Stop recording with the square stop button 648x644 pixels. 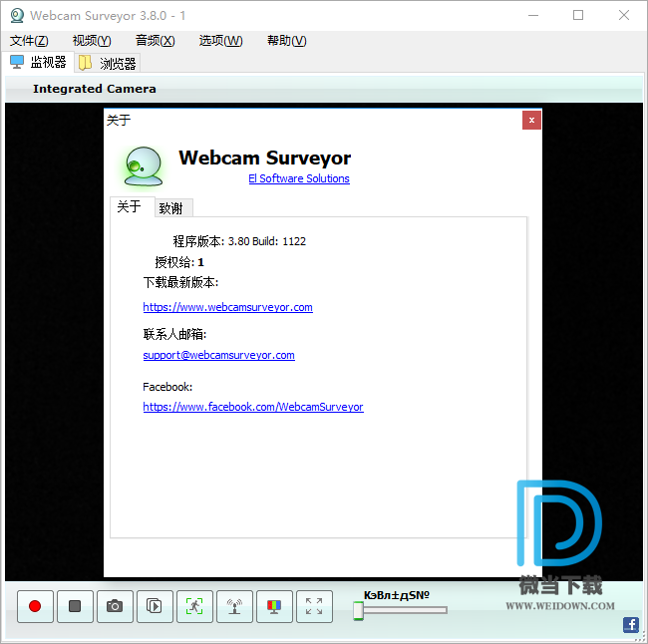pos(75,606)
